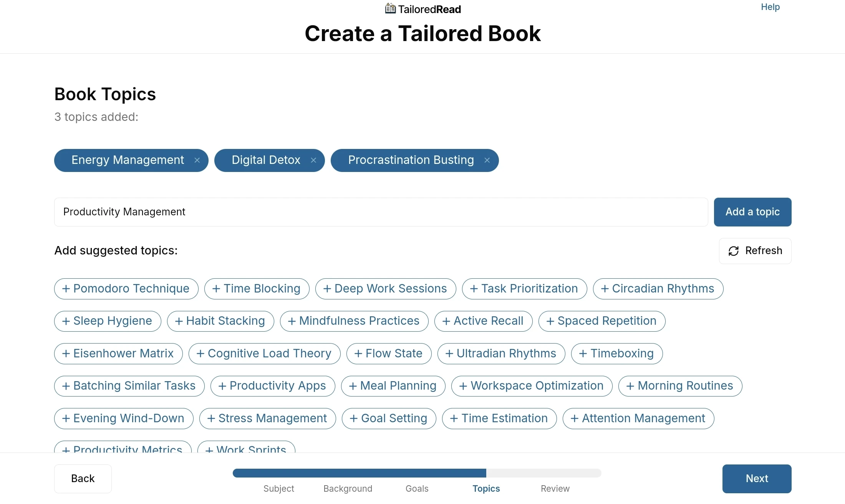Remove the Digital Detox topic chip

(x=313, y=160)
